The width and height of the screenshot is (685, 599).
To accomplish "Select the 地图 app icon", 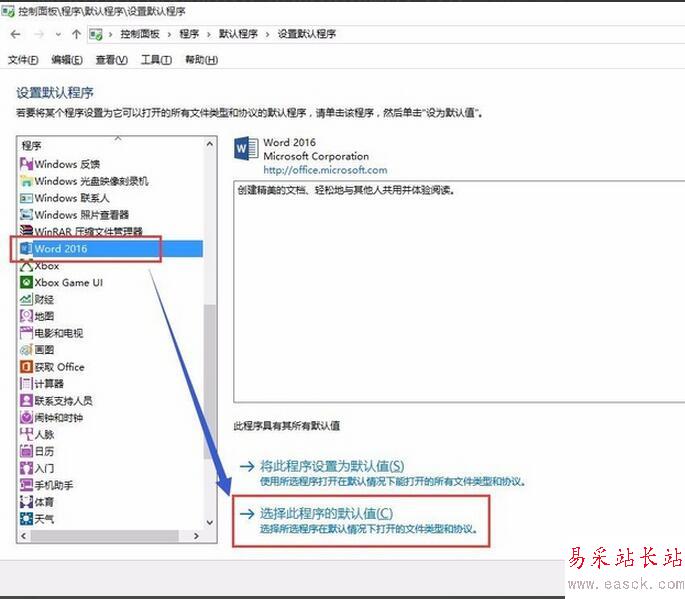I will (x=26, y=316).
